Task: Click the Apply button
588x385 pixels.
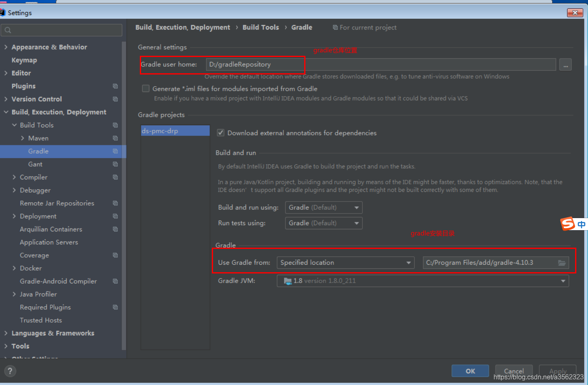Action: [x=558, y=371]
